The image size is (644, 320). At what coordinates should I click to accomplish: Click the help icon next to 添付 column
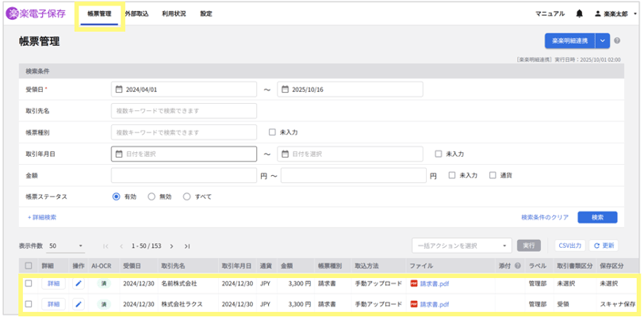coord(518,266)
